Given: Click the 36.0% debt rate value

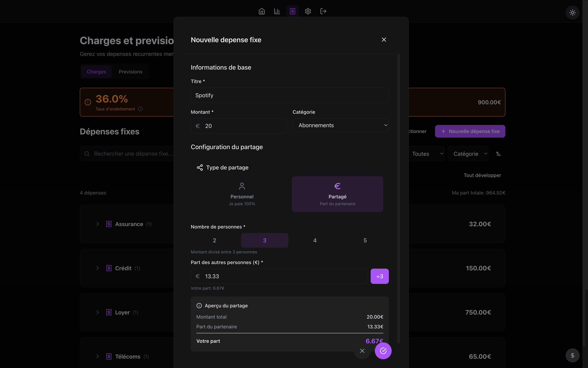Looking at the screenshot, I should click(x=112, y=99).
